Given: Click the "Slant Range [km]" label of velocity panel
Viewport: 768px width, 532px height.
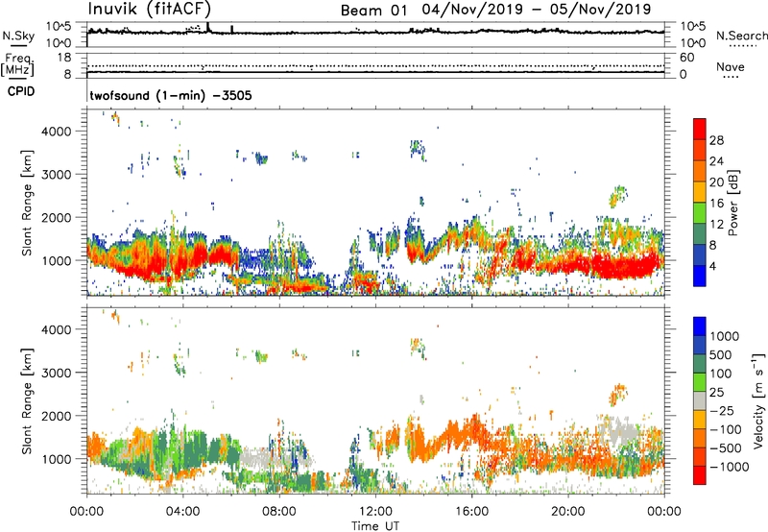Looking at the screenshot, I should pos(27,400).
